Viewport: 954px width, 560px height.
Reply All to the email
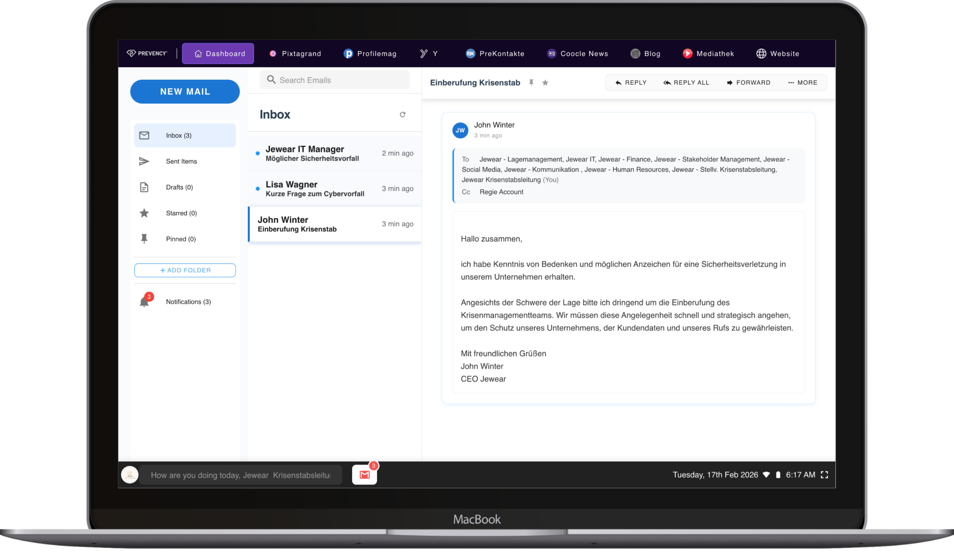(686, 82)
